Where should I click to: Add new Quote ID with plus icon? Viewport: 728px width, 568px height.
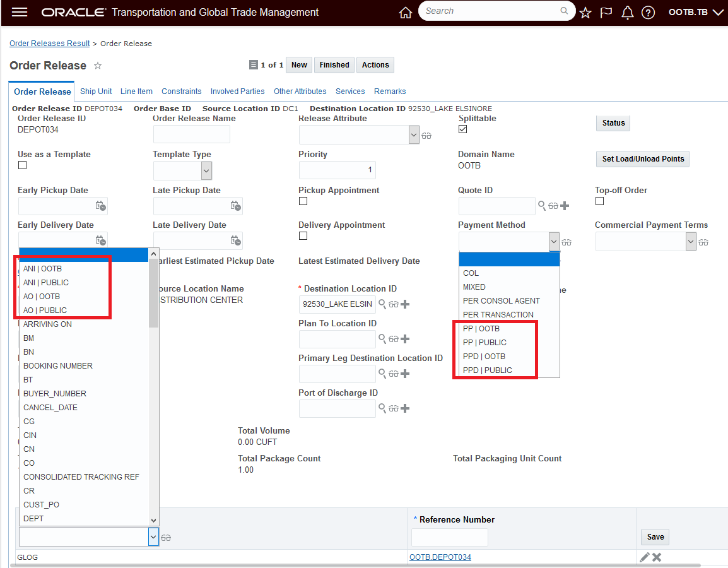565,205
